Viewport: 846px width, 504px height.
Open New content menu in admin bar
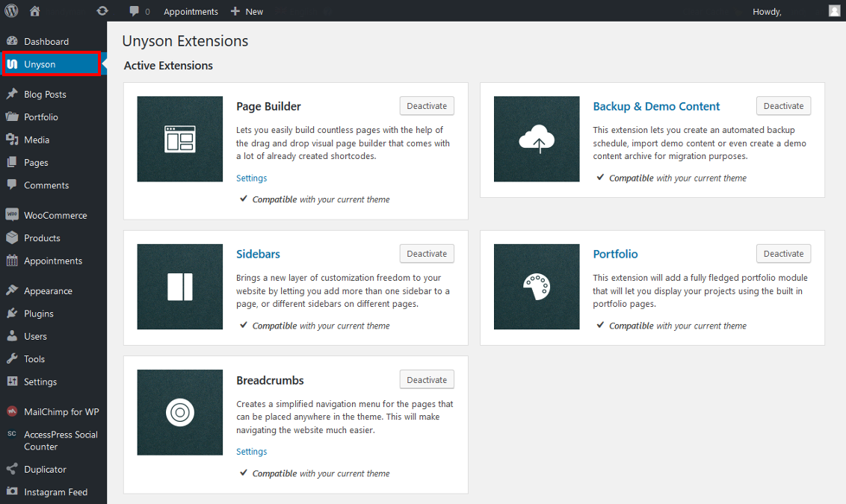coord(247,11)
